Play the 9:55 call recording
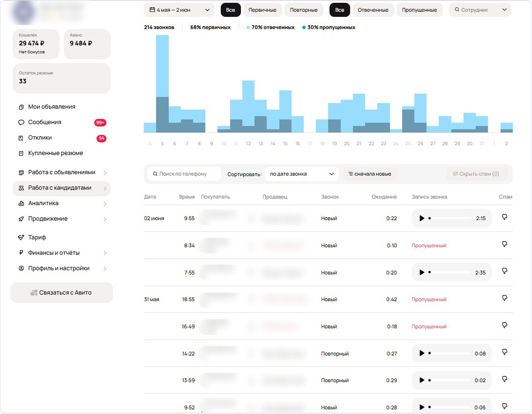The width and height of the screenshot is (532, 414). [422, 218]
